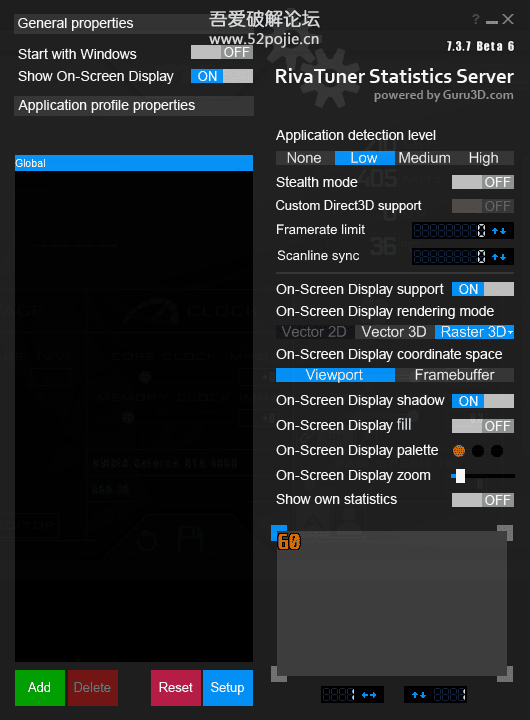This screenshot has height=720, width=530.
Task: Open the help question mark icon
Action: pyautogui.click(x=476, y=19)
